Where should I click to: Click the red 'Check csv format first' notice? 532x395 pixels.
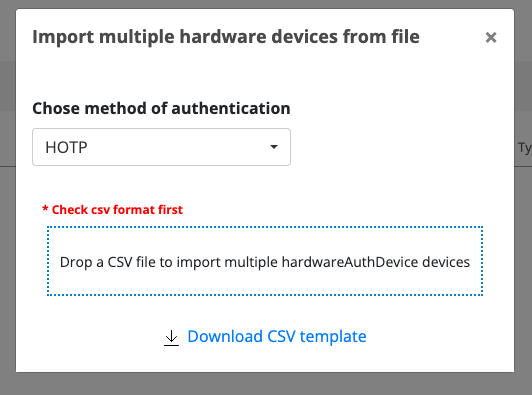[x=112, y=210]
